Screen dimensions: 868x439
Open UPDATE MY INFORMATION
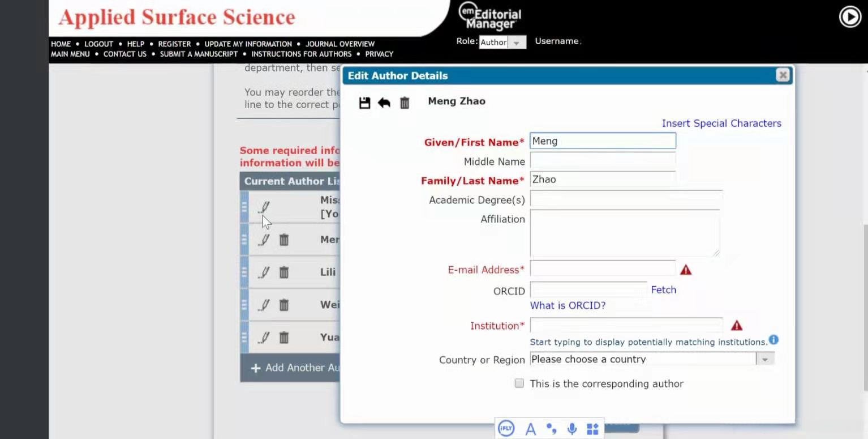(x=248, y=44)
